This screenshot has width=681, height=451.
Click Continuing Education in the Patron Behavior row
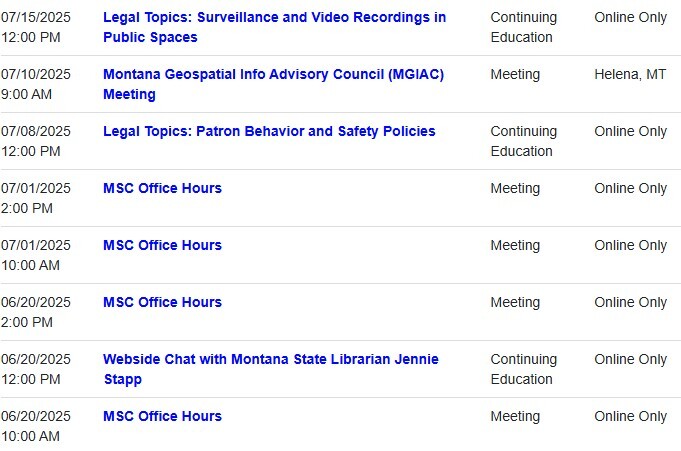[x=523, y=142]
